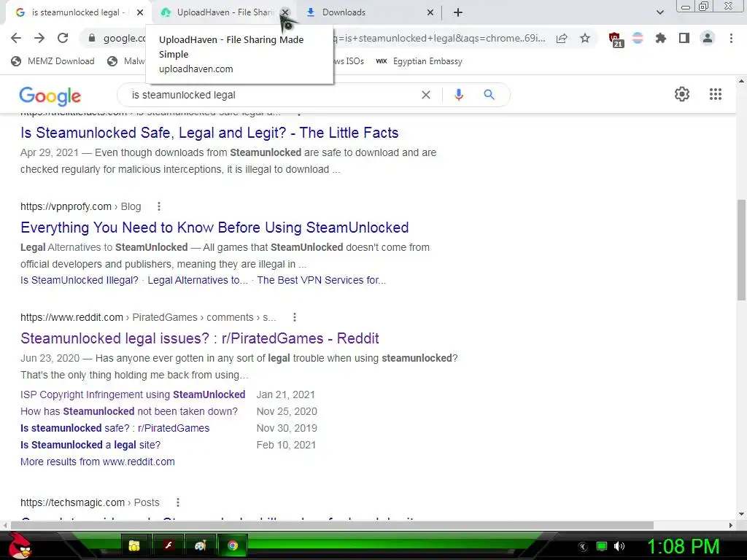The height and width of the screenshot is (560, 747).
Task: Open 'How has Steamunlocked not been taken down?'
Action: pos(129,411)
